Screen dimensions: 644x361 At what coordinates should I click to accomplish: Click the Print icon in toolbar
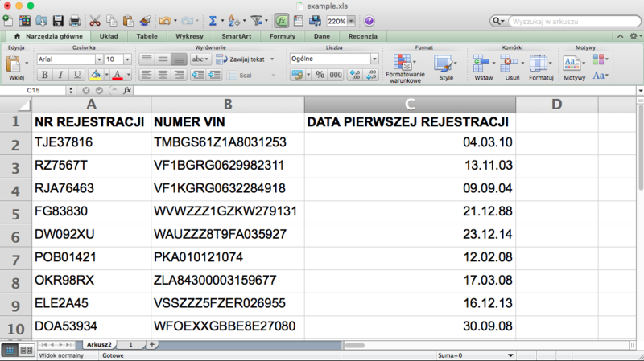(74, 20)
